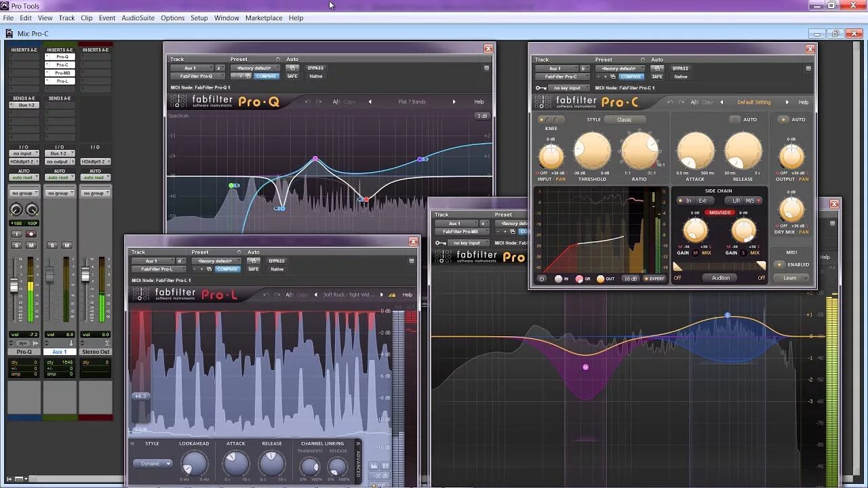Toggle EXPERT mode in Pro-C

(655, 279)
